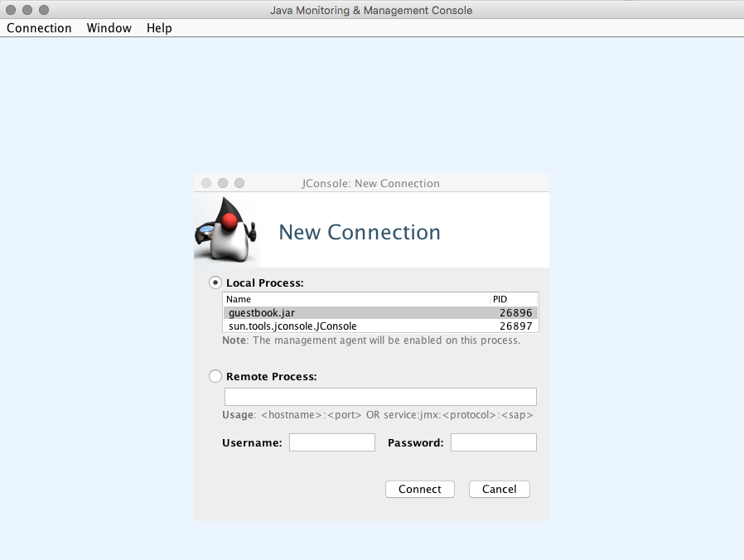Viewport: 744px width, 560px height.
Task: Sort processes by the Name column header
Action: tap(239, 299)
